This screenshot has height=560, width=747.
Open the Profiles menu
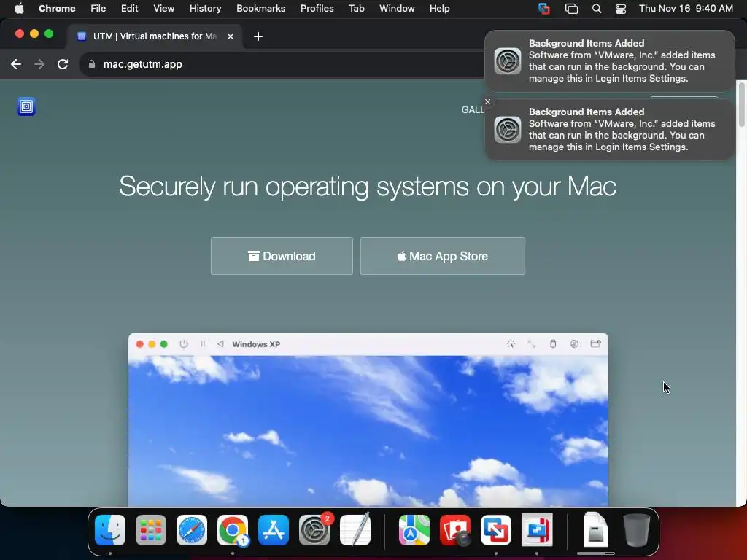[x=317, y=8]
